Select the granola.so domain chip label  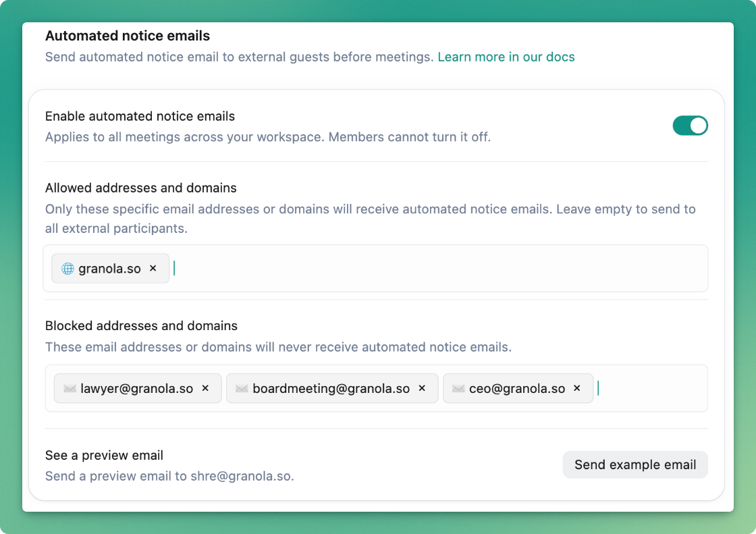pyautogui.click(x=109, y=269)
